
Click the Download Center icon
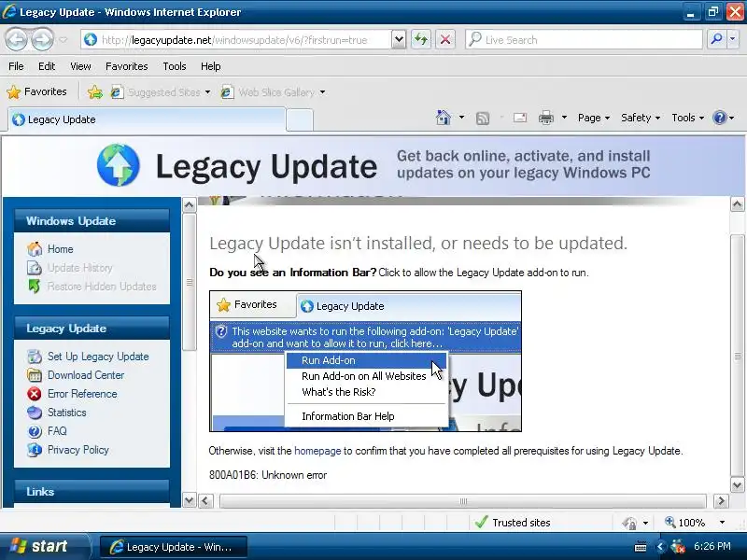[35, 375]
